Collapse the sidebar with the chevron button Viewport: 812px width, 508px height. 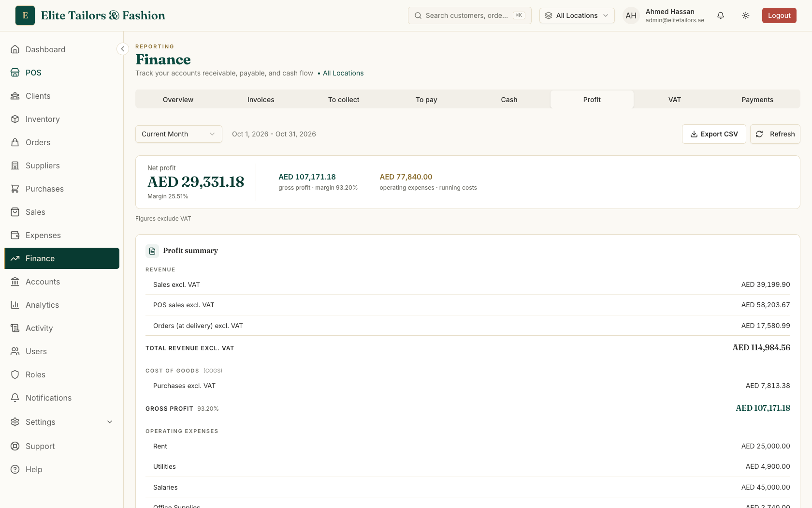coord(123,49)
